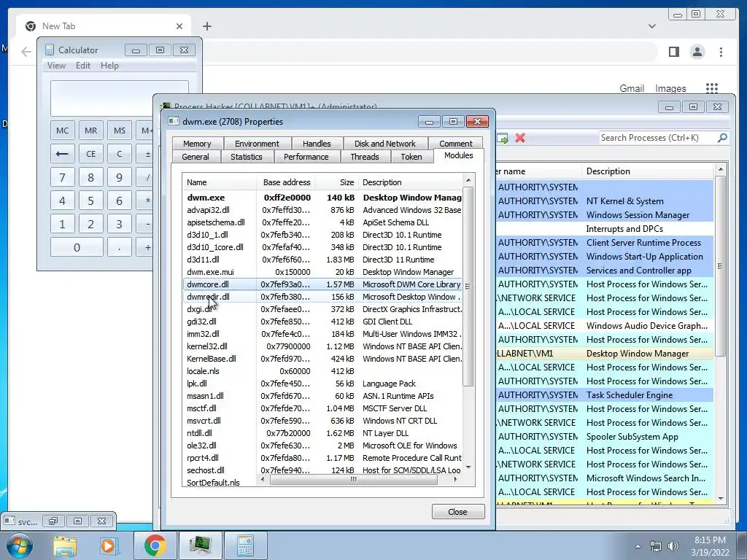Click digit 7 in Calculator
The image size is (747, 560).
63,178
